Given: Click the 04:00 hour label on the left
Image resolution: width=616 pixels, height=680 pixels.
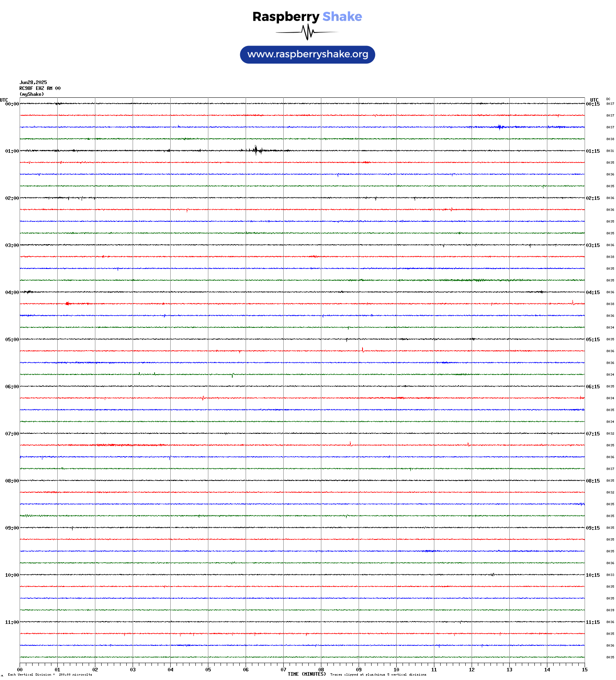Looking at the screenshot, I should (x=12, y=292).
